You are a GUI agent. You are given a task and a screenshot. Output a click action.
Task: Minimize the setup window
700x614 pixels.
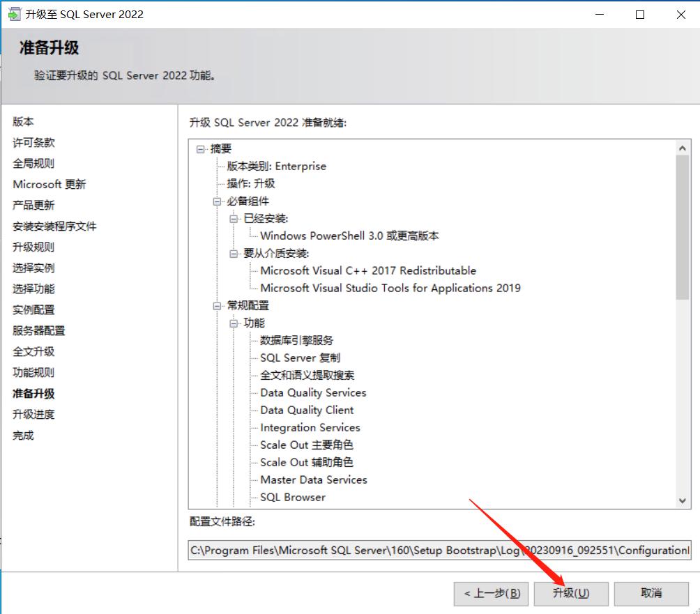click(x=600, y=14)
